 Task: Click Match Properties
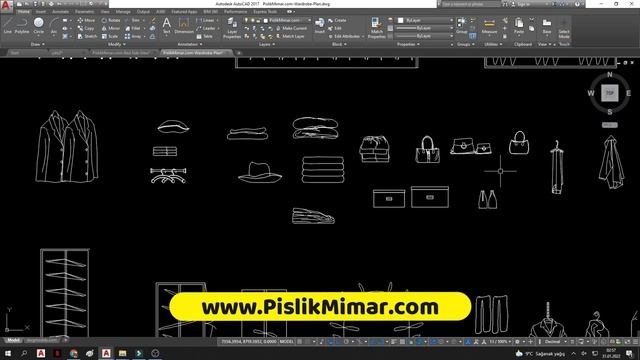point(376,28)
